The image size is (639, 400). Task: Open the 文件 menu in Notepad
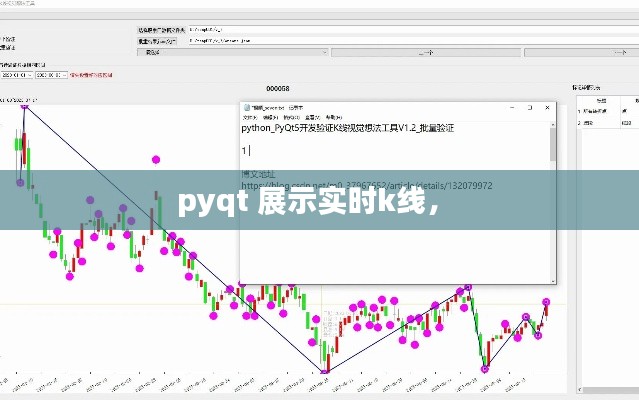tap(248, 116)
